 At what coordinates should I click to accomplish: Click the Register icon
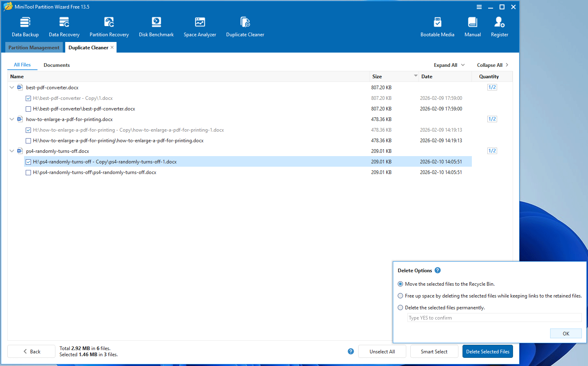pos(499,26)
